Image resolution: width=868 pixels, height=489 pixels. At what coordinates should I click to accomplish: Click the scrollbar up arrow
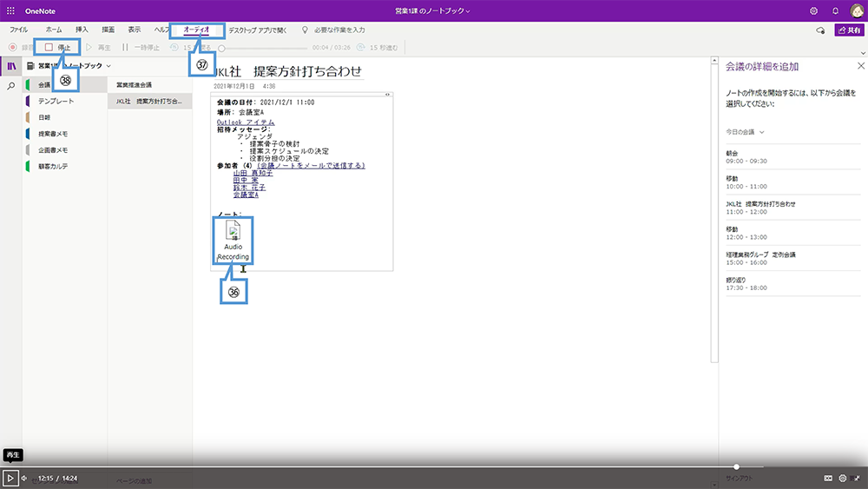714,60
